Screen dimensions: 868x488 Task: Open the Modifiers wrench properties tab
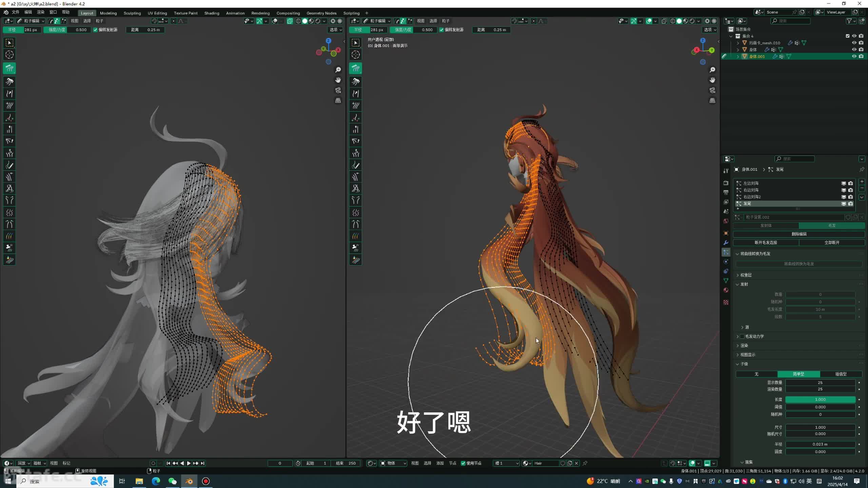tap(726, 243)
